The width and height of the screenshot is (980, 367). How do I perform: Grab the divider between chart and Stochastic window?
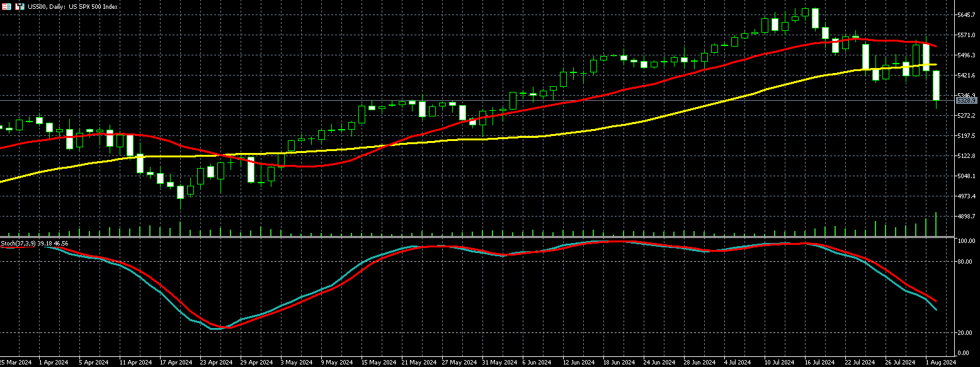tap(479, 237)
